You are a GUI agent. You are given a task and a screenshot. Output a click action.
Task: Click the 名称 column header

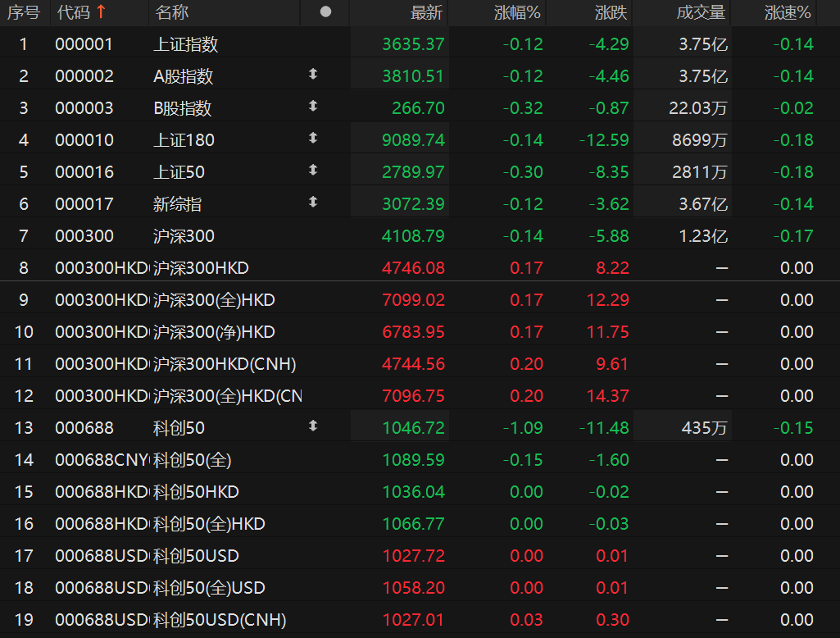point(172,12)
